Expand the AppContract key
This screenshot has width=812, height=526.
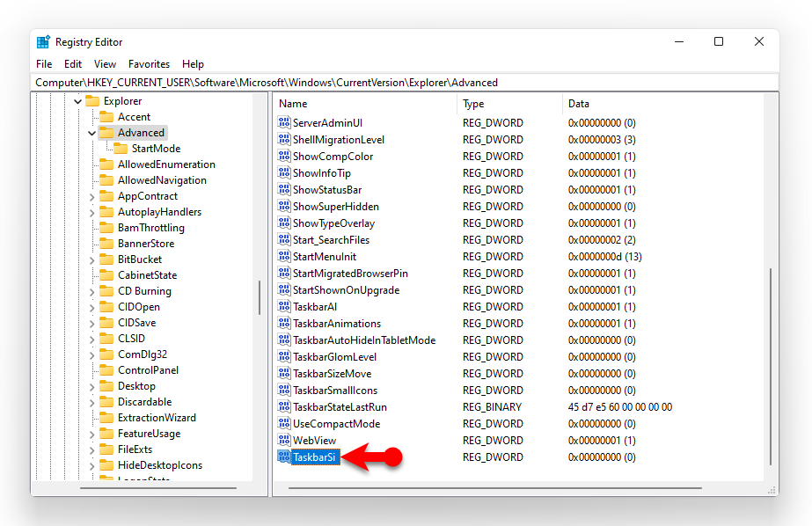coord(91,197)
